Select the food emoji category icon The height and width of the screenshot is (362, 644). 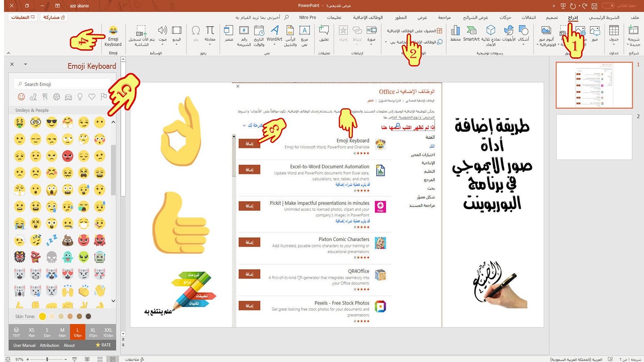(45, 97)
